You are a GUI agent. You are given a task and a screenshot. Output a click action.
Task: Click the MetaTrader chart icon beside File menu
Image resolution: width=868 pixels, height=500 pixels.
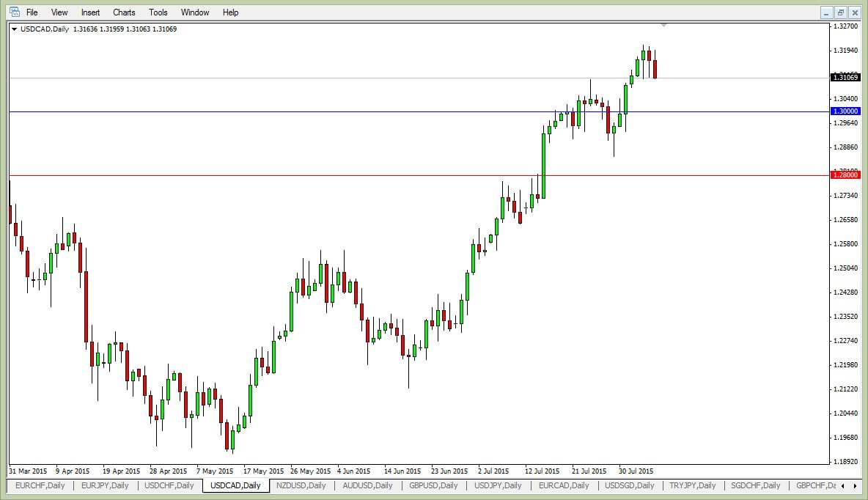(x=14, y=12)
